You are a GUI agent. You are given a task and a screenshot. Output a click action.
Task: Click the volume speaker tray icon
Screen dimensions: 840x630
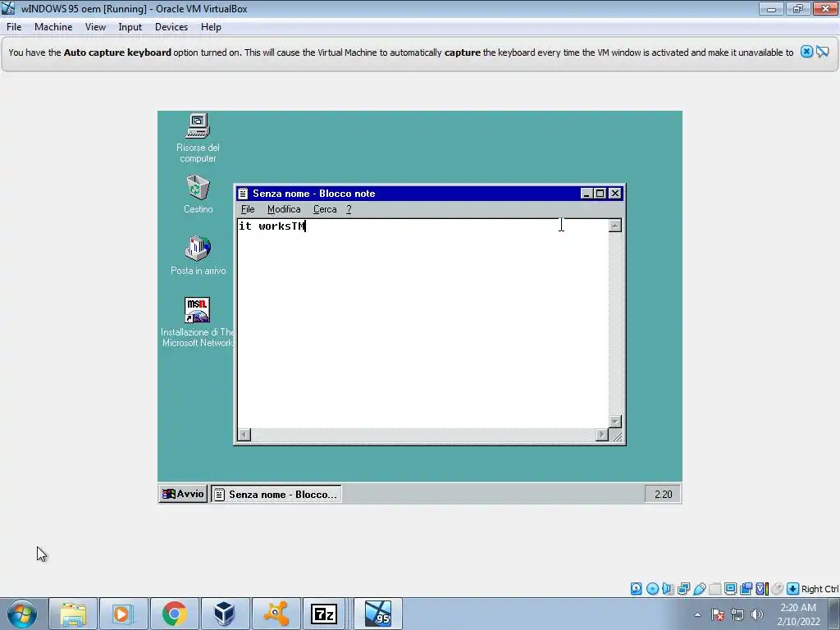pyautogui.click(x=757, y=614)
